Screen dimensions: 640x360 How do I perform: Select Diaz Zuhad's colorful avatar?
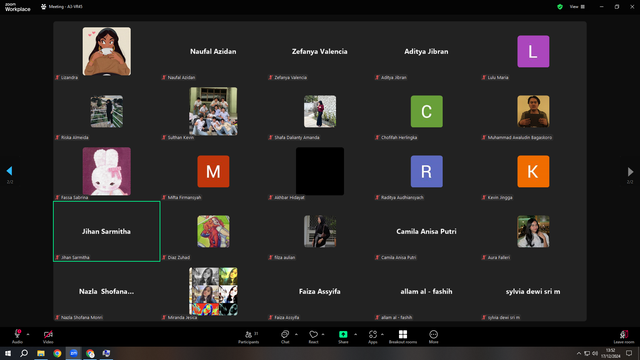[x=213, y=231]
